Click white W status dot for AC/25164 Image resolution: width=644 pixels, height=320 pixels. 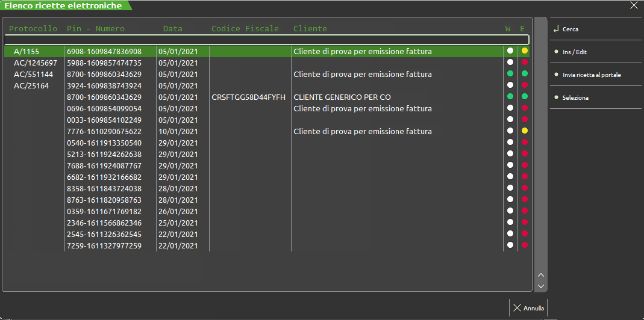click(x=510, y=85)
